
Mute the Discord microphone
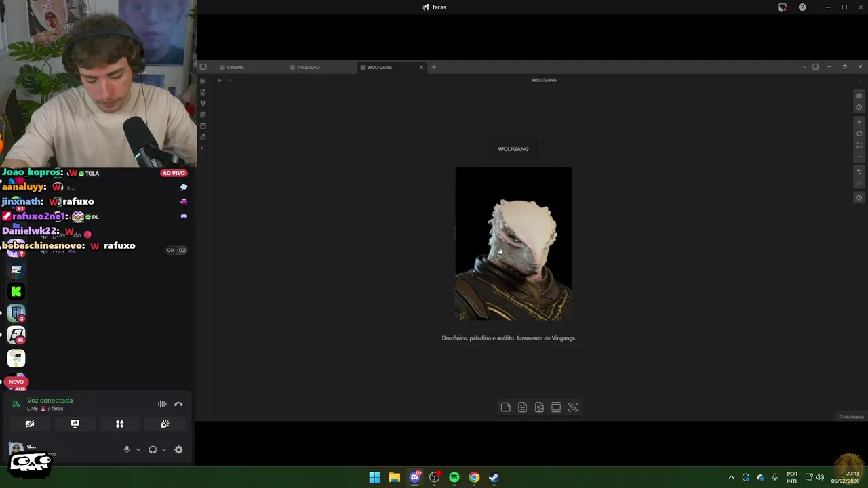click(x=127, y=449)
